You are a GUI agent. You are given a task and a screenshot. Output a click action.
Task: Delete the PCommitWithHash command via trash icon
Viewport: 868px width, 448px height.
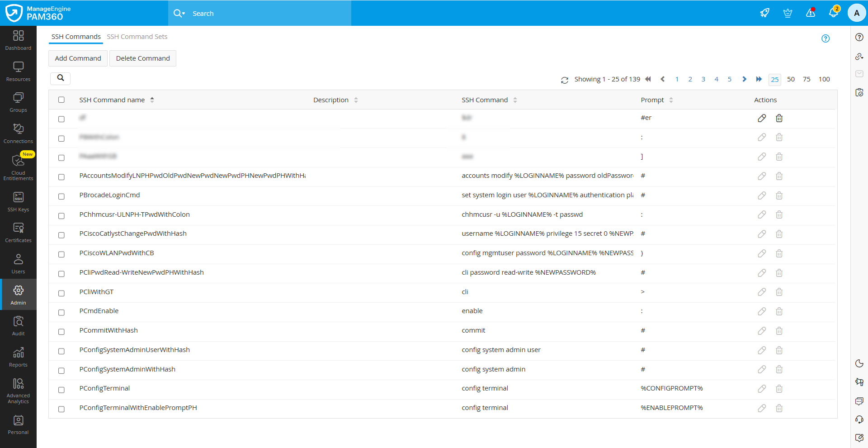pos(779,331)
